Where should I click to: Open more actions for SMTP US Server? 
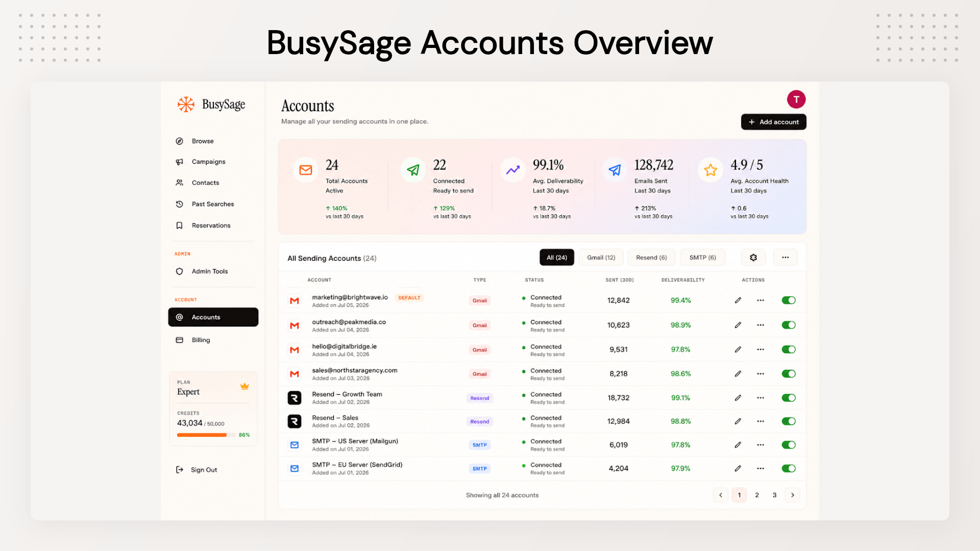[761, 445]
